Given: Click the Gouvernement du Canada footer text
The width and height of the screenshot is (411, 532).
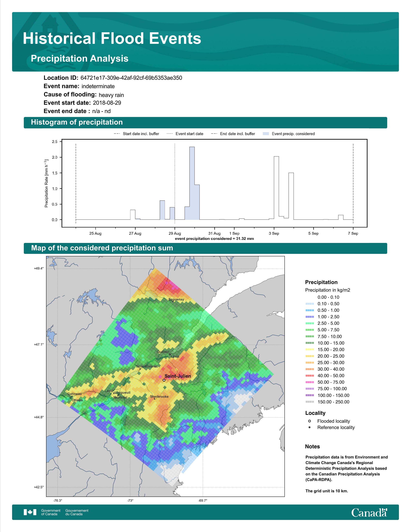Looking at the screenshot, I should pos(77,512).
